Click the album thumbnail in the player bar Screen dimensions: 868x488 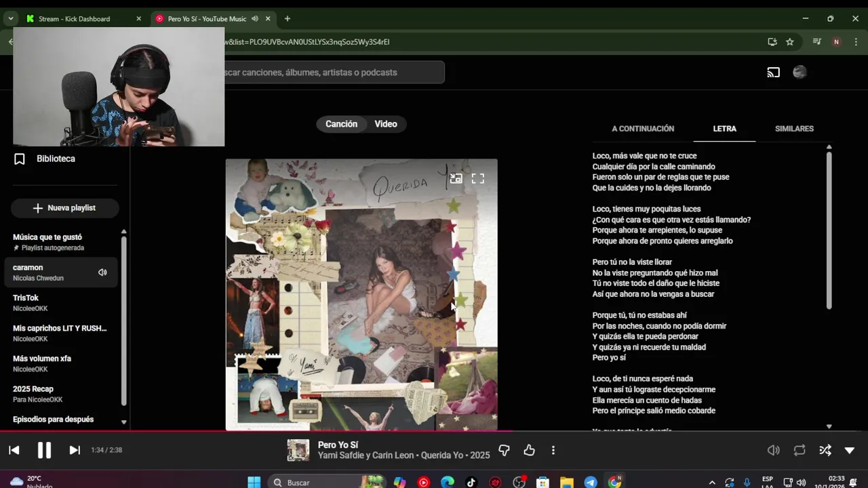coord(298,450)
